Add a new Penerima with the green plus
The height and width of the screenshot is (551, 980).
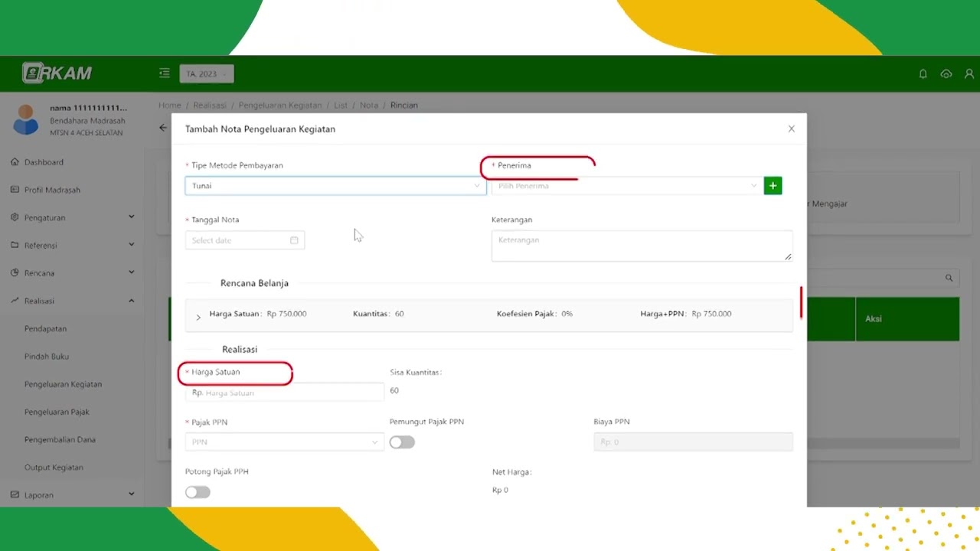click(x=773, y=186)
